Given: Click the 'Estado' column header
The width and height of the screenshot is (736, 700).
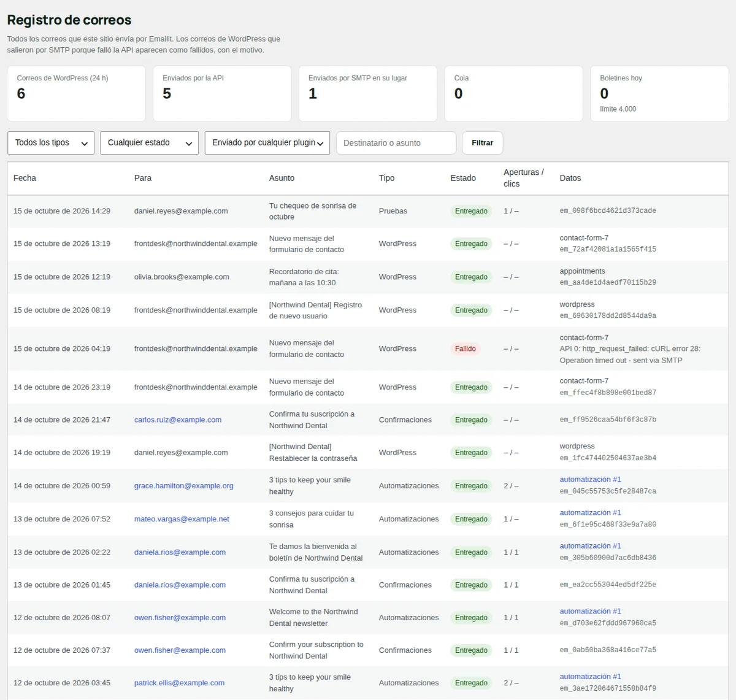Looking at the screenshot, I should click(463, 178).
